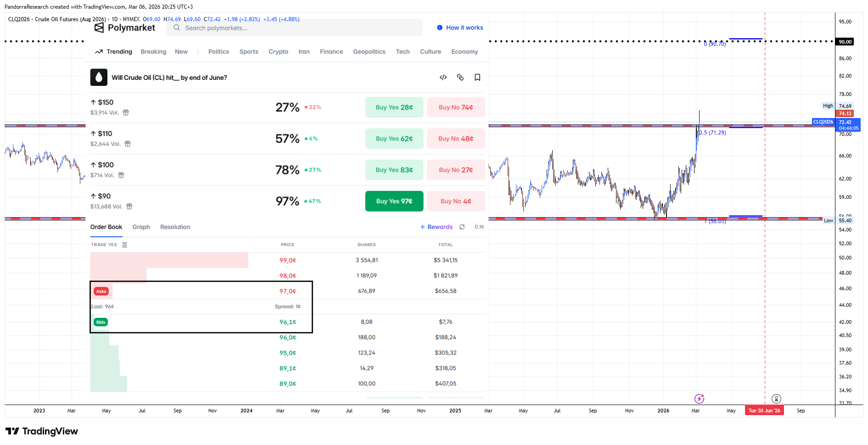
Task: Click the Rewards link
Action: (437, 227)
